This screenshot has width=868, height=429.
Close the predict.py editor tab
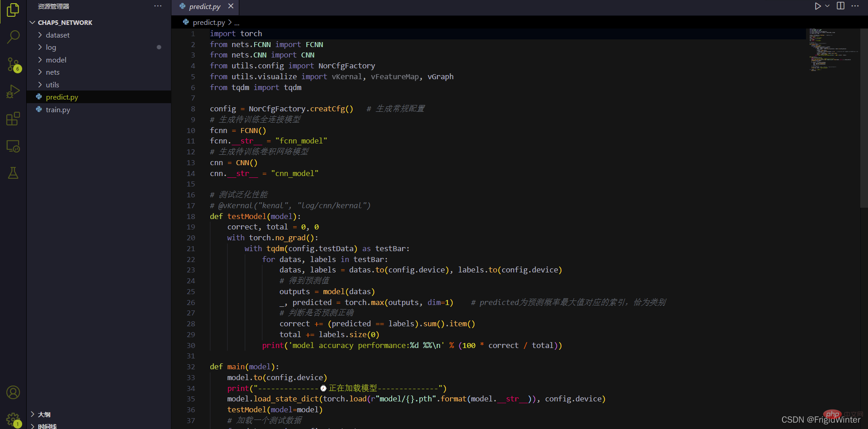(231, 6)
